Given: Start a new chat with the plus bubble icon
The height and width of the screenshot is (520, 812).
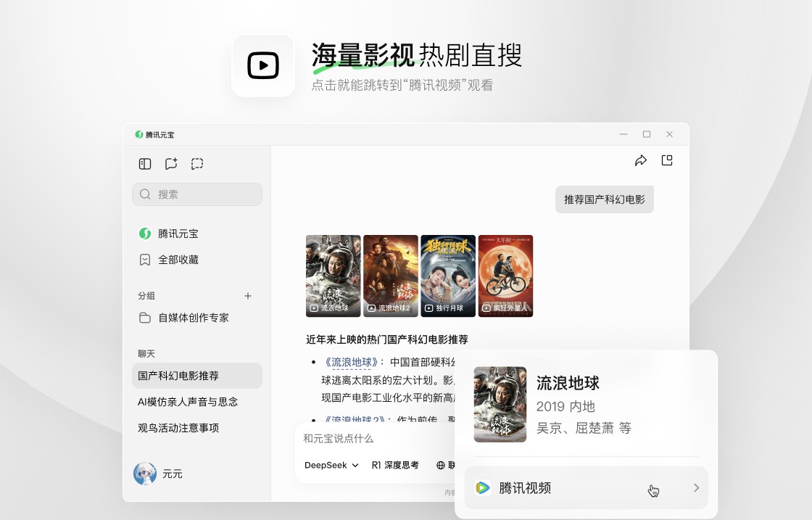Looking at the screenshot, I should pos(171,164).
